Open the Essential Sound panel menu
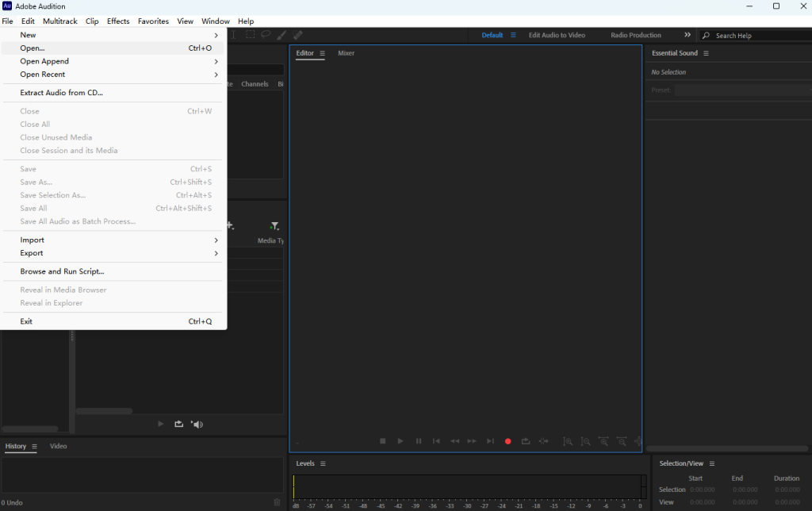The image size is (812, 511). (x=706, y=53)
